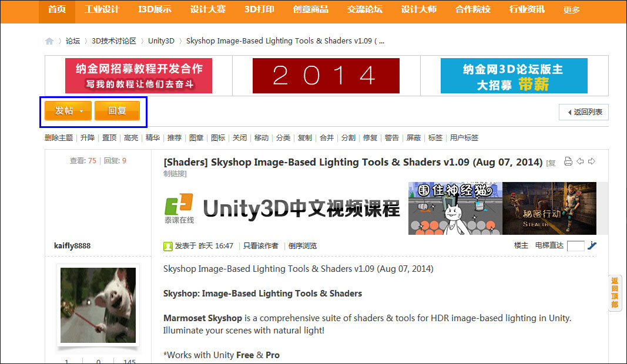Open 设计大赛 navigation item
This screenshot has height=364, width=627.
pyautogui.click(x=208, y=9)
